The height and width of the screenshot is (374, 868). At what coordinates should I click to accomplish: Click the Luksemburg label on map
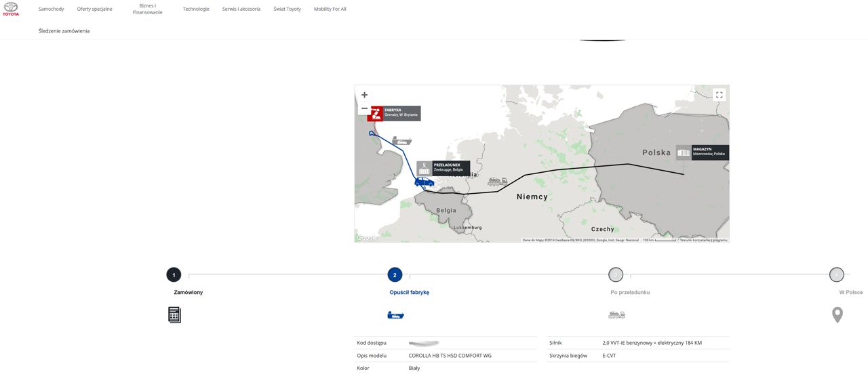coord(468,228)
